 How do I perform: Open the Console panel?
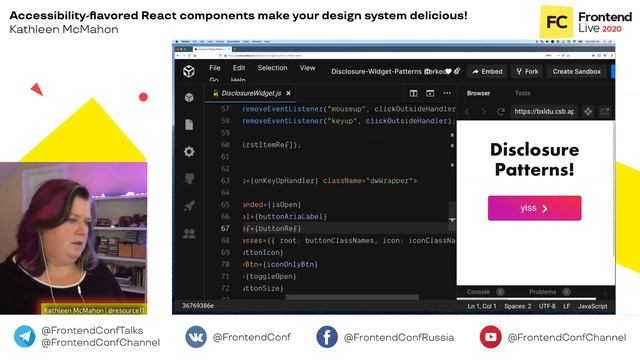[478, 292]
